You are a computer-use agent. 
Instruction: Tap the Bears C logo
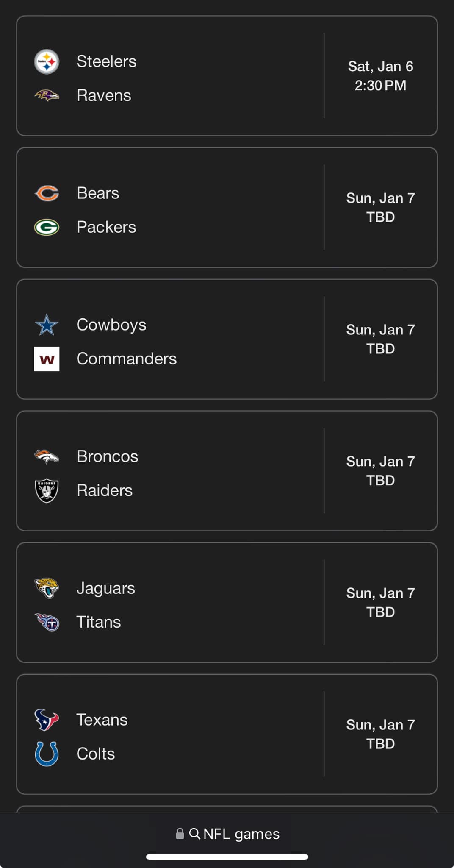pyautogui.click(x=47, y=193)
